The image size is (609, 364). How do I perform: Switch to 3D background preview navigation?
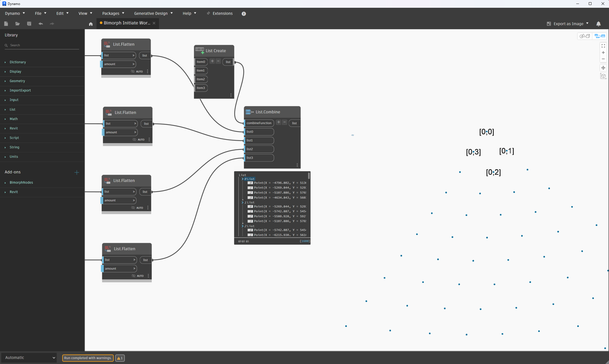(585, 36)
